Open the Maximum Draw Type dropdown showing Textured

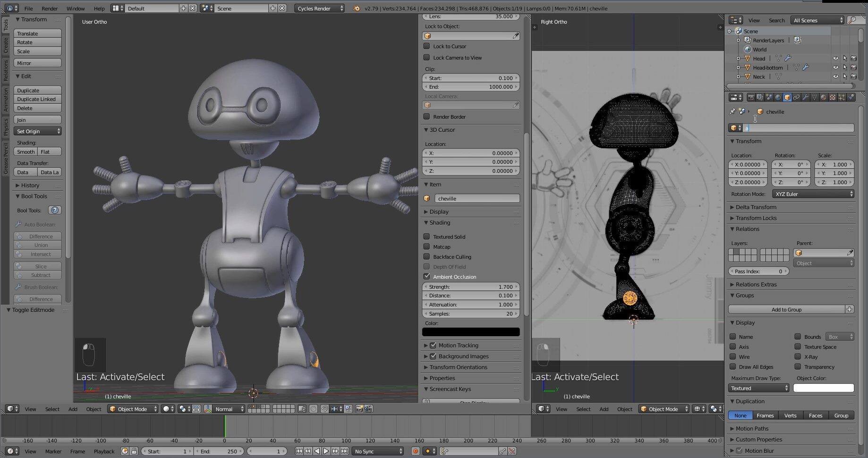pyautogui.click(x=758, y=388)
